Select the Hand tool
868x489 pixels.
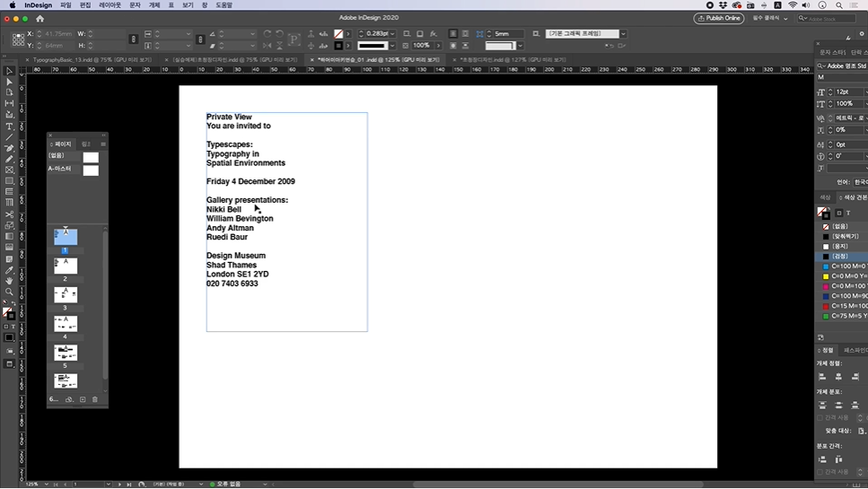pyautogui.click(x=9, y=281)
